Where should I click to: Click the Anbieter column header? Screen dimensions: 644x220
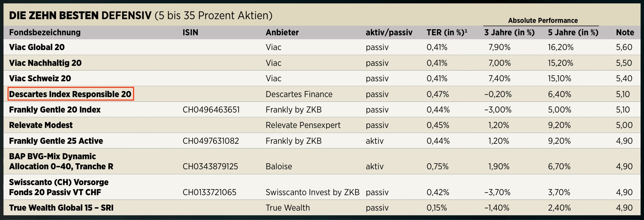282,33
